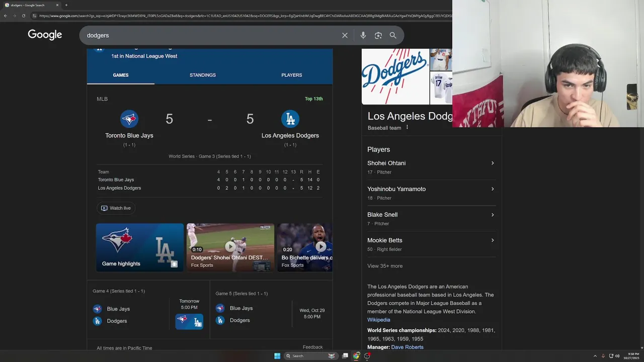Click Los Angeles Dodgers team name
This screenshot has width=644, height=362.
coord(290,135)
